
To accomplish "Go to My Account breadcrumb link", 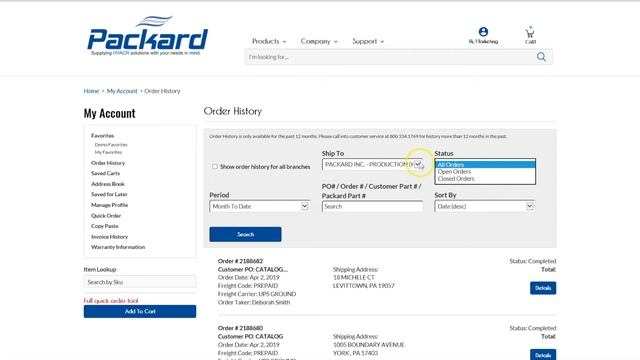I will click(122, 91).
